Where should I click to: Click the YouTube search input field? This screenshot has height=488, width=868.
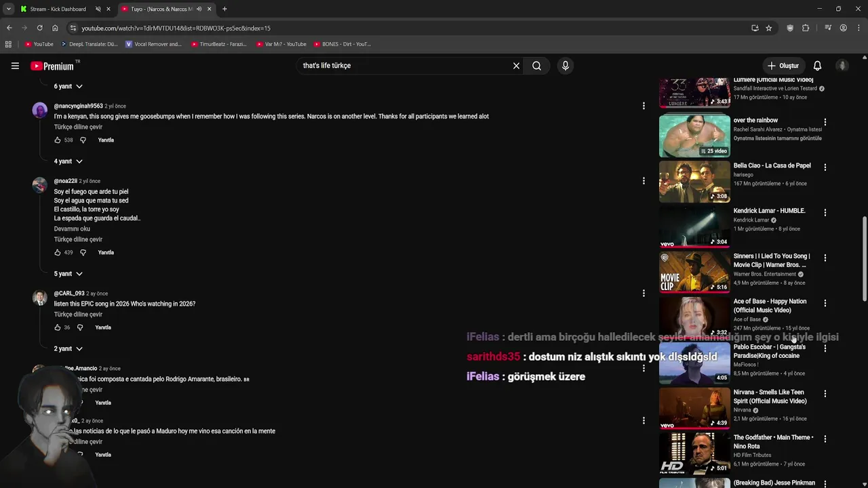[403, 66]
